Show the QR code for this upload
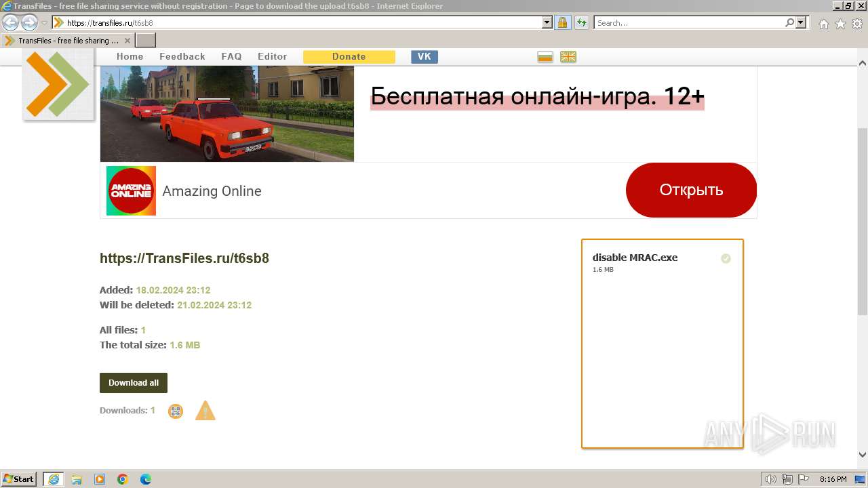 point(176,411)
